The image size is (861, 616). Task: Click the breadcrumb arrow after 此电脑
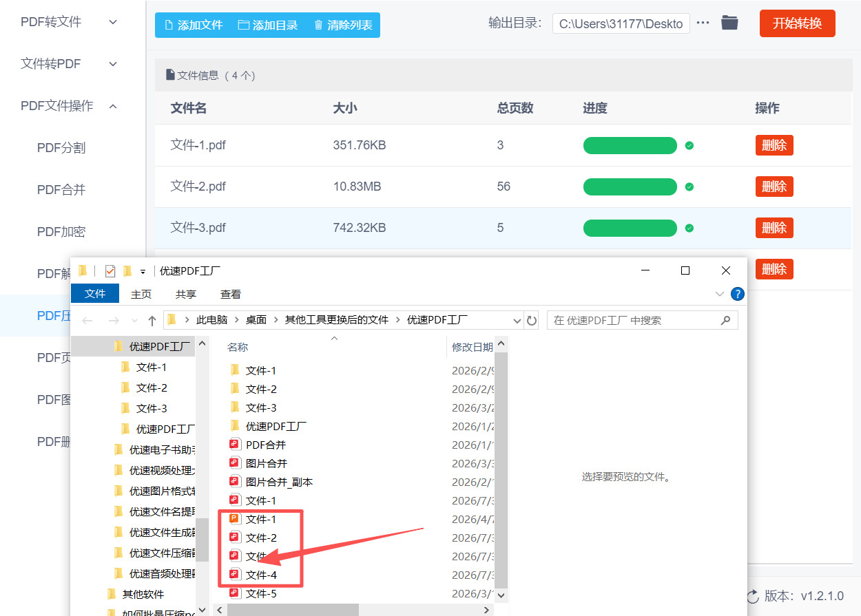point(237,320)
